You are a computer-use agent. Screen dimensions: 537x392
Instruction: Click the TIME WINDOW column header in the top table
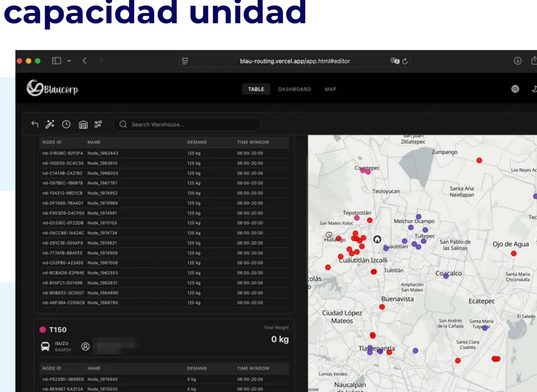coord(253,142)
